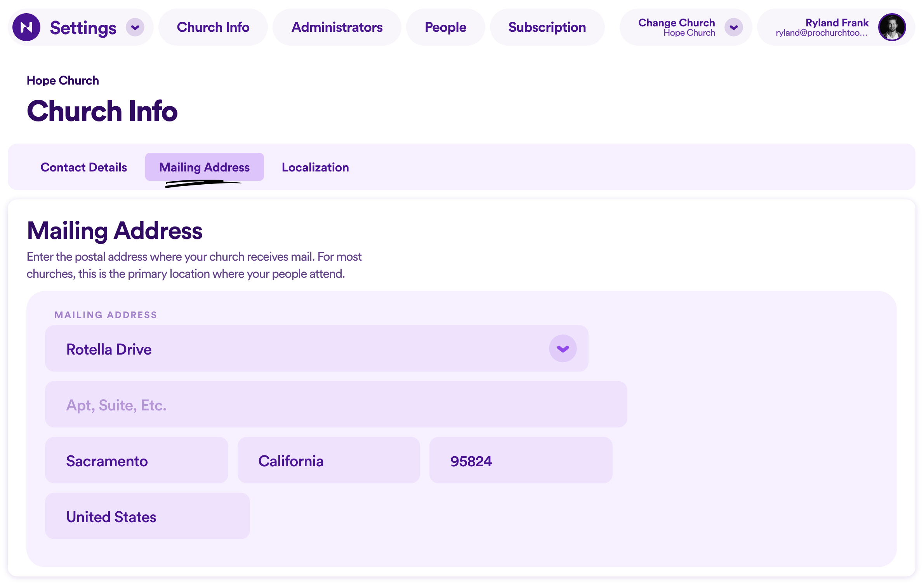Click the Apt, Suite, Etc. field
Image resolution: width=924 pixels, height=585 pixels.
(x=336, y=404)
